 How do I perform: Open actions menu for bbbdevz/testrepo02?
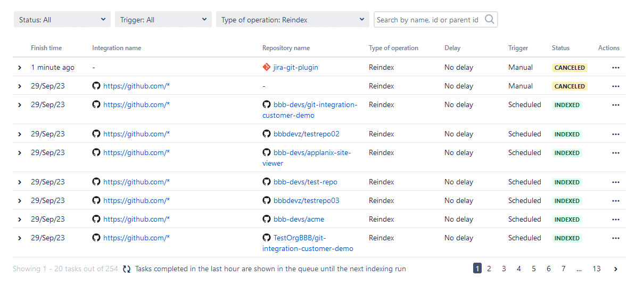pos(616,134)
